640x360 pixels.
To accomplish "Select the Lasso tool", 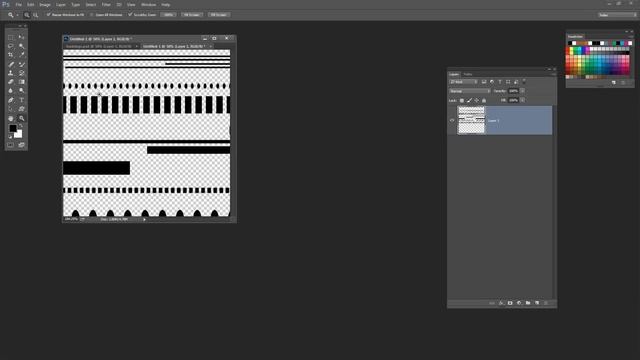I will pos(11,46).
